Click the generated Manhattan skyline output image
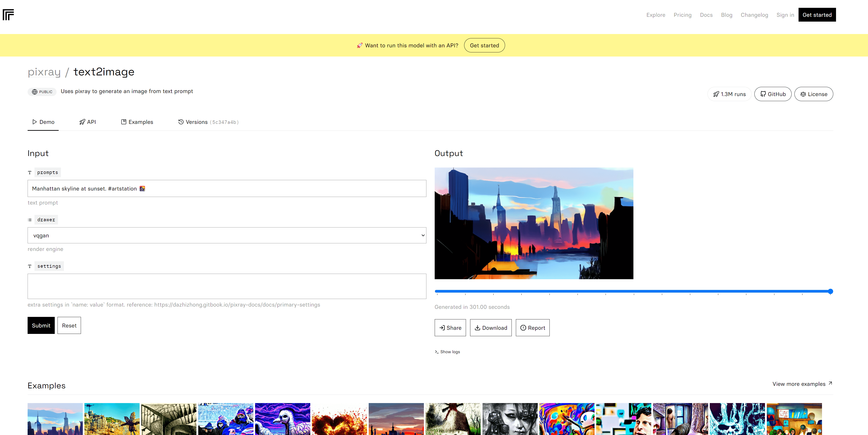Image resolution: width=868 pixels, height=435 pixels. (534, 223)
